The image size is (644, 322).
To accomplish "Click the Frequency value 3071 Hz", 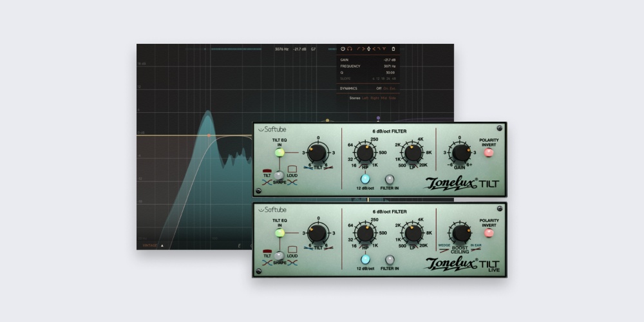I will (x=389, y=66).
